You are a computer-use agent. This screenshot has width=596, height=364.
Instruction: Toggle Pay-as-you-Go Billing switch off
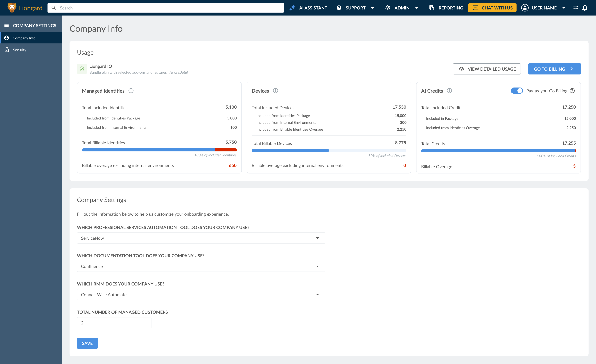pos(517,91)
